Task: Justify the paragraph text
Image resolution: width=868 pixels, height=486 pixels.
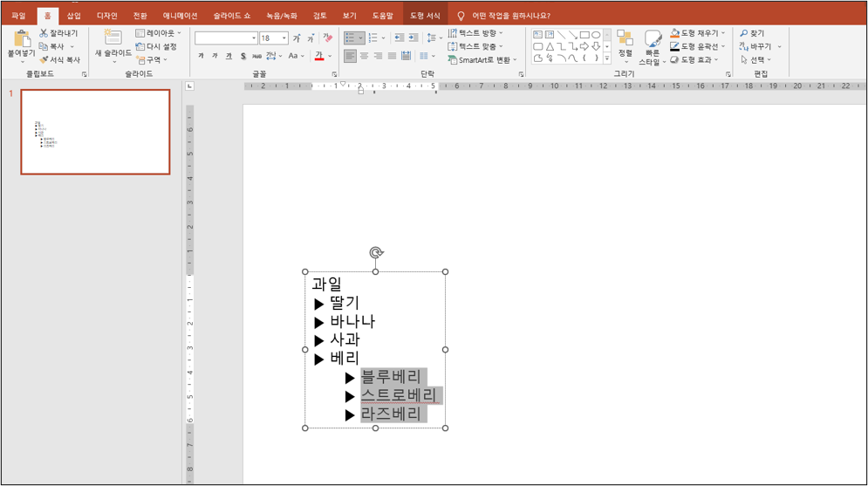Action: point(392,56)
